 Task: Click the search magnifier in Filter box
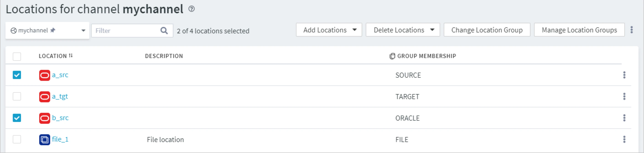[x=164, y=31]
